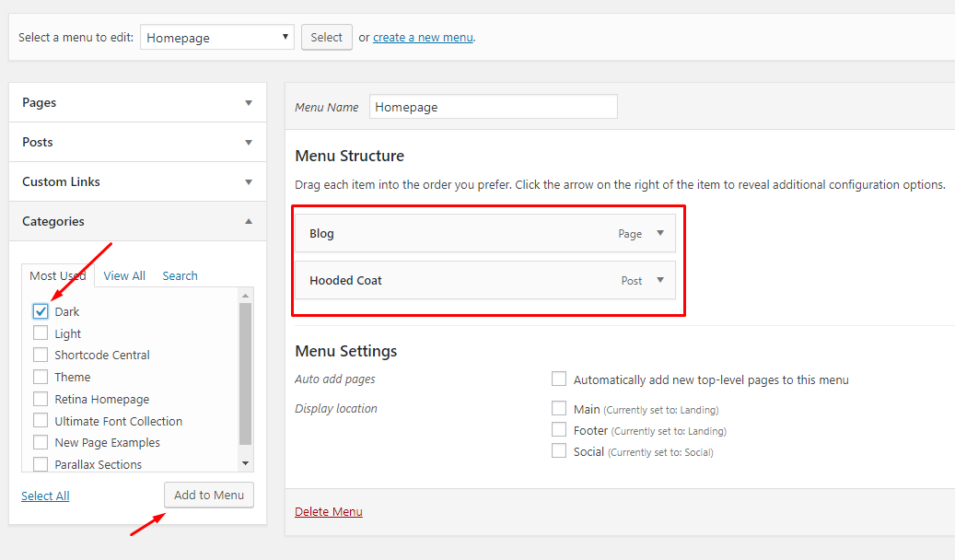Collapse the Categories panel
The image size is (955, 560).
click(x=248, y=222)
